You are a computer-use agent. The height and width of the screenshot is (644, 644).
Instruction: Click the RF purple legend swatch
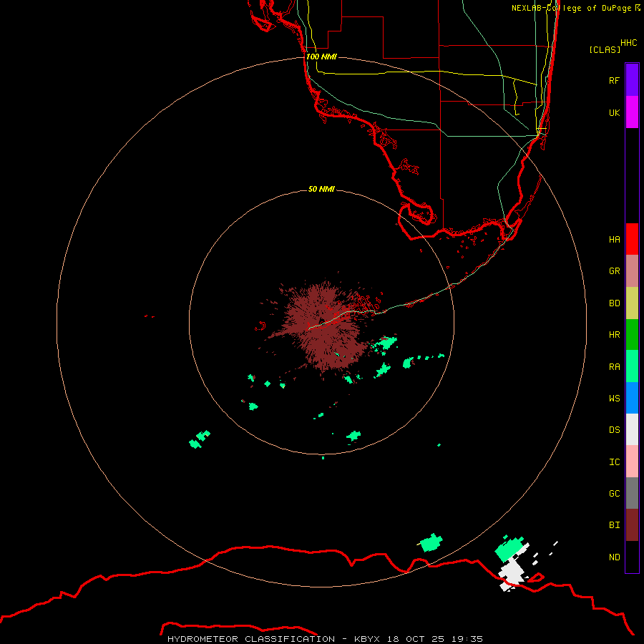point(632,79)
